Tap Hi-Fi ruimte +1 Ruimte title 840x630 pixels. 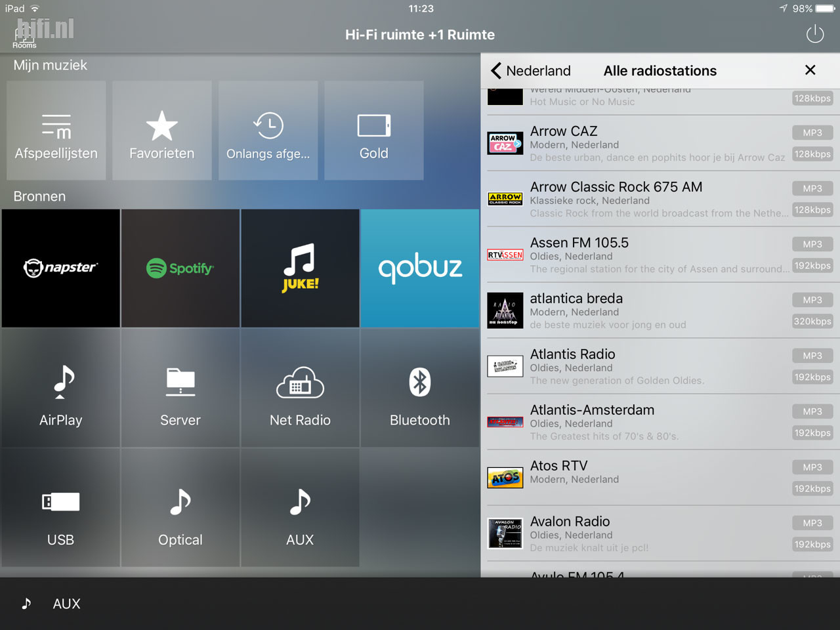420,35
